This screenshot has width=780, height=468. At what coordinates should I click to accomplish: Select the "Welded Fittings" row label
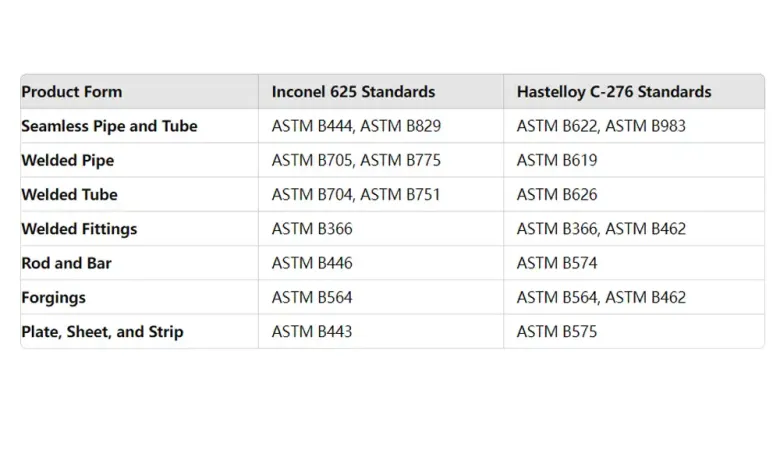pos(79,228)
